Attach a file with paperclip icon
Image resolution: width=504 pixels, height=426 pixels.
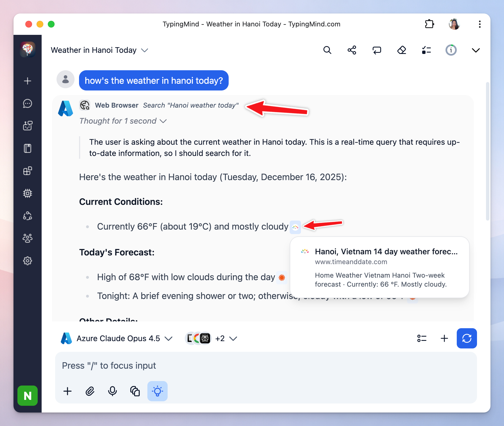[x=90, y=391]
